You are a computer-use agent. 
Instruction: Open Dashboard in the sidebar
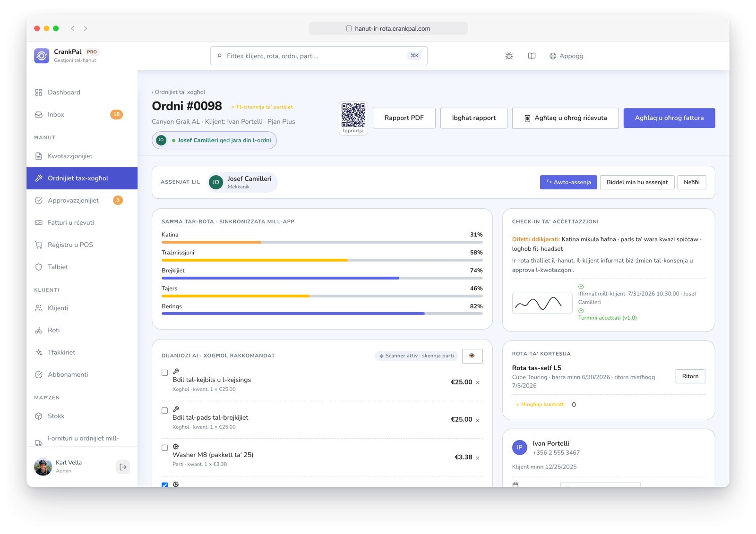[82, 92]
